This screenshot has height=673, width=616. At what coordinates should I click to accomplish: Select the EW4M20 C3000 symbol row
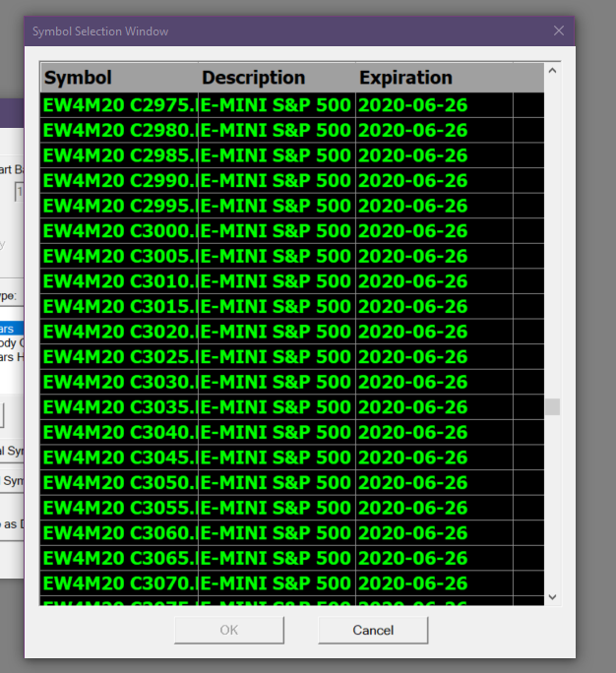click(x=292, y=231)
